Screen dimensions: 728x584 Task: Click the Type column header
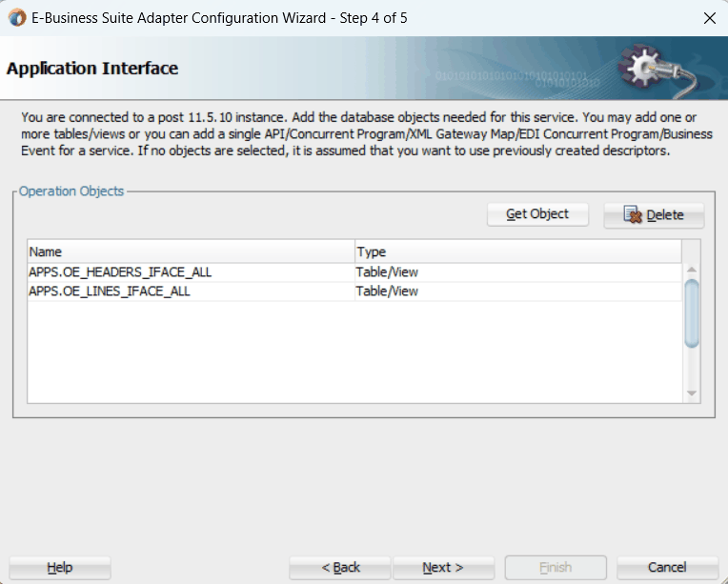pyautogui.click(x=518, y=252)
